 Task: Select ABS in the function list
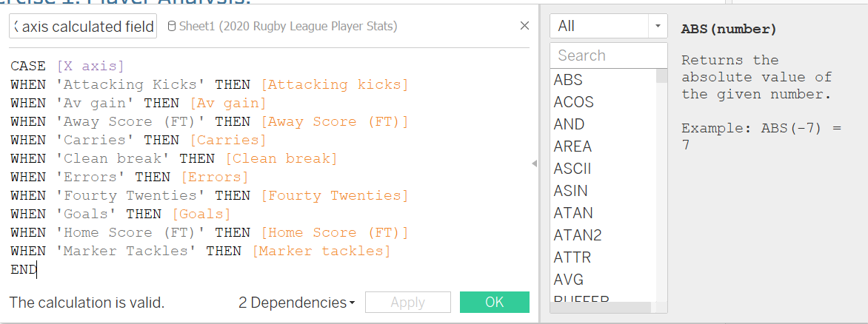568,80
